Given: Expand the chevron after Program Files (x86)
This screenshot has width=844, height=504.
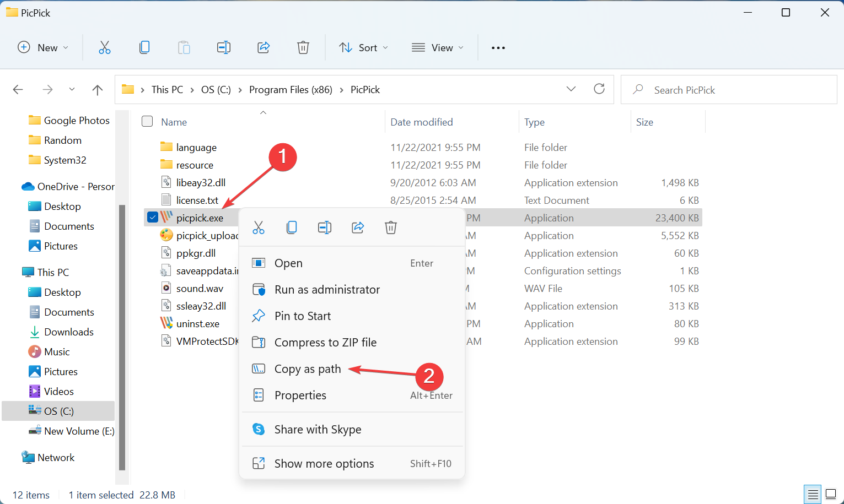Looking at the screenshot, I should (342, 90).
